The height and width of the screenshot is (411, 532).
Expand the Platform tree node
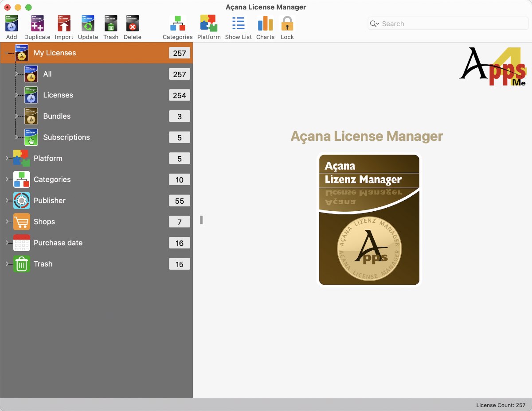[x=7, y=158]
